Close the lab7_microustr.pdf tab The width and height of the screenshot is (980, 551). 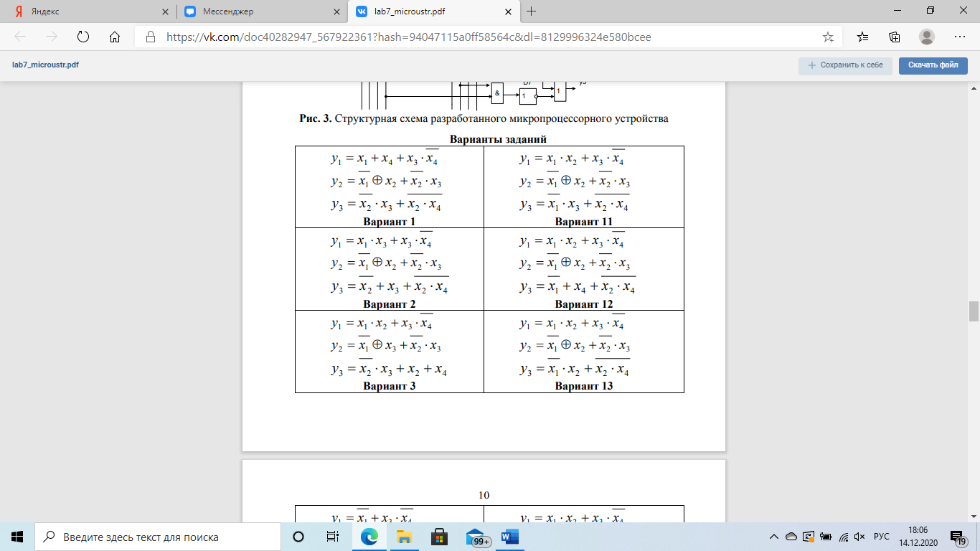pos(508,12)
